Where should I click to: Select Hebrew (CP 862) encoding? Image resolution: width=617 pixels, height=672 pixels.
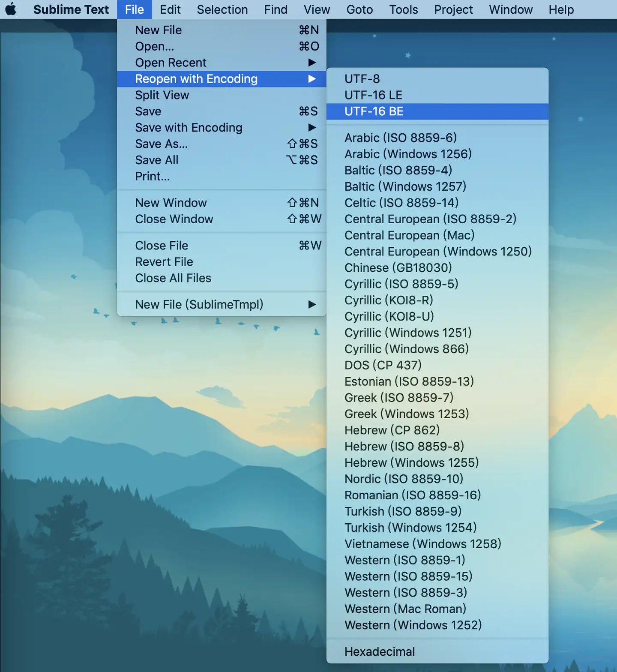[x=437, y=430]
